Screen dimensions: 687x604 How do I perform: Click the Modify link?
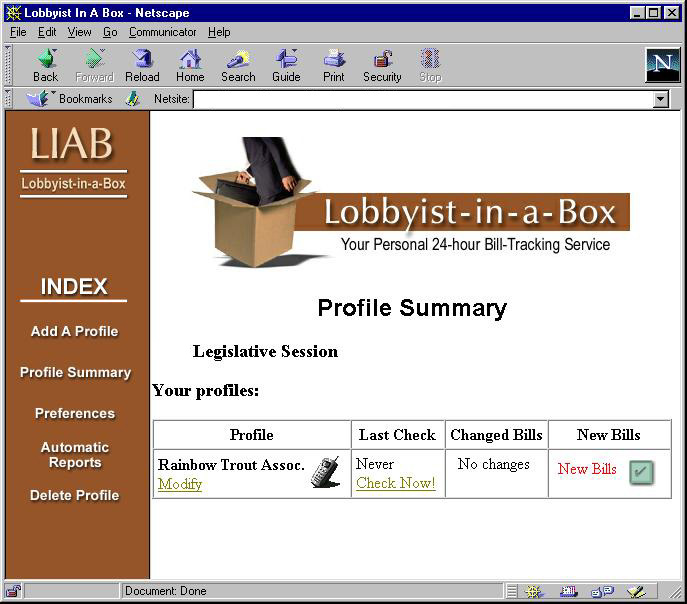coord(180,484)
